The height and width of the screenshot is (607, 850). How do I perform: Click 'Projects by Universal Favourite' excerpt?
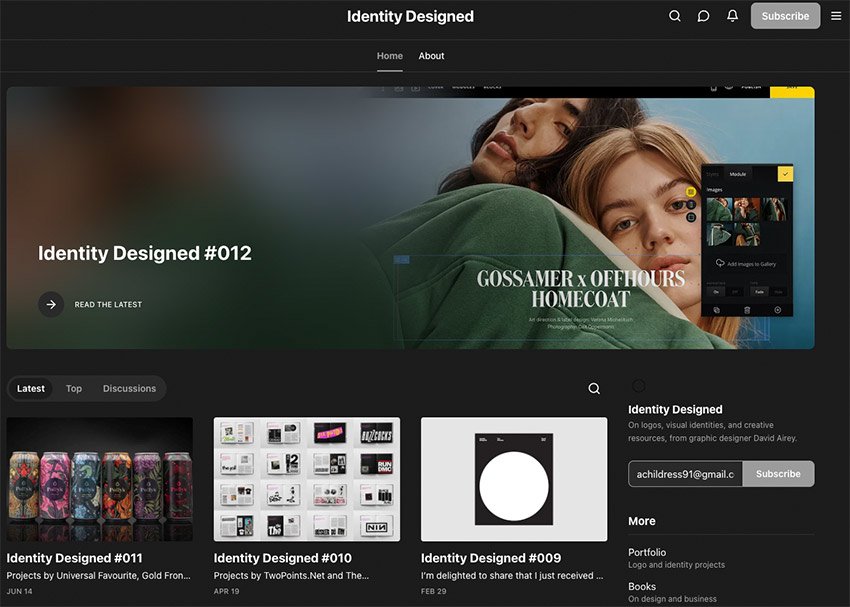click(x=99, y=576)
